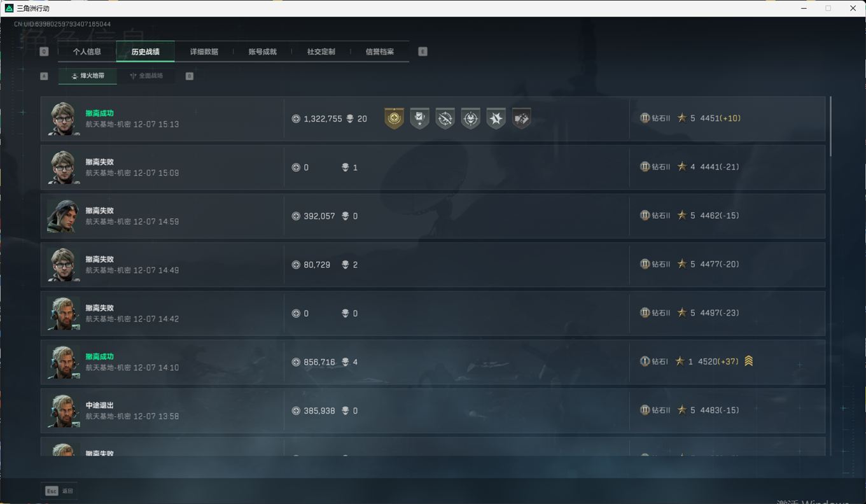The image size is (866, 504).
Task: Select the 账号成就 tab
Action: point(262,52)
